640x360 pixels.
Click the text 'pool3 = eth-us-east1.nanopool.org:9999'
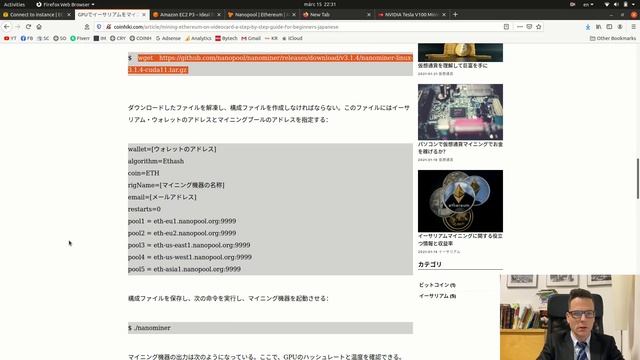tap(189, 245)
